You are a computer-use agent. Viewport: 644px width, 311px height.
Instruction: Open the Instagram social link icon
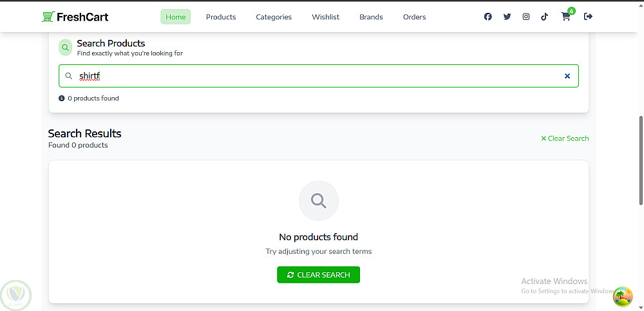(526, 17)
